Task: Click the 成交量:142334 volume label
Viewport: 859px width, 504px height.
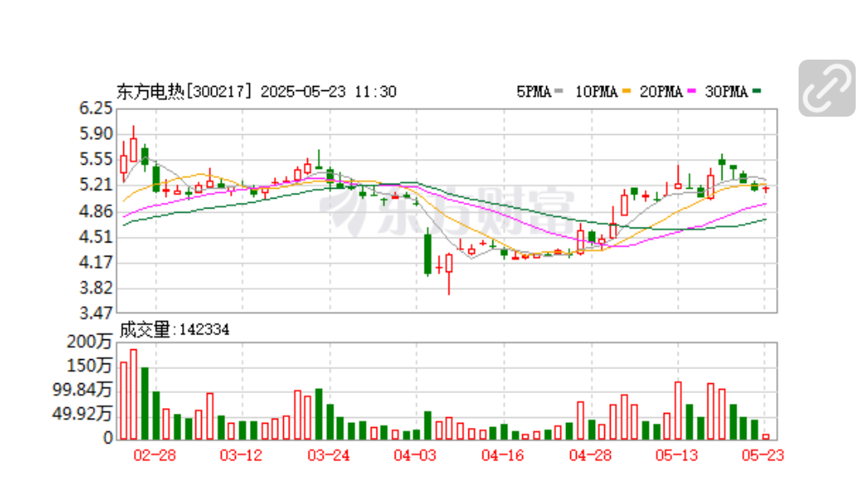Action: [x=175, y=329]
